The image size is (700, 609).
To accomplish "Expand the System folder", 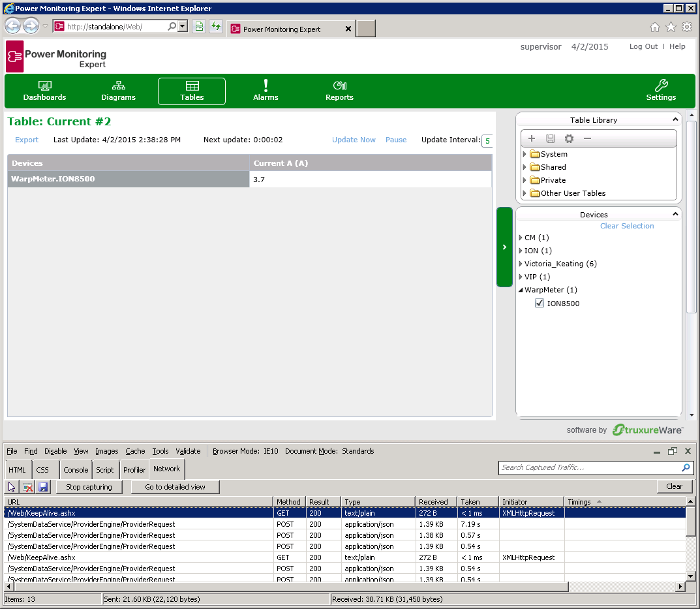I will click(525, 153).
